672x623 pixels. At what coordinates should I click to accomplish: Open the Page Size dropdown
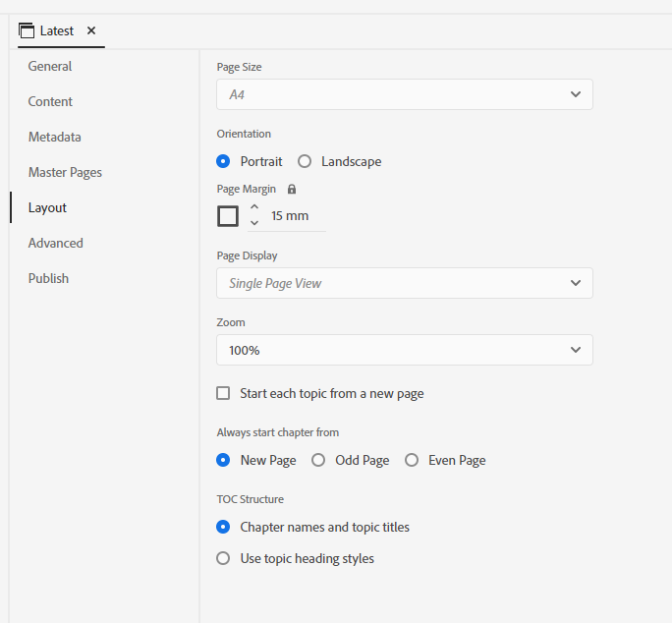pyautogui.click(x=404, y=94)
